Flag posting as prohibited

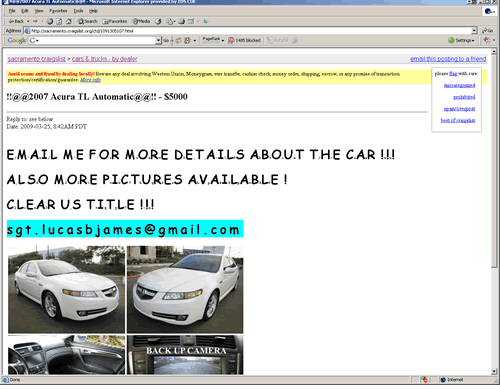coord(464,97)
